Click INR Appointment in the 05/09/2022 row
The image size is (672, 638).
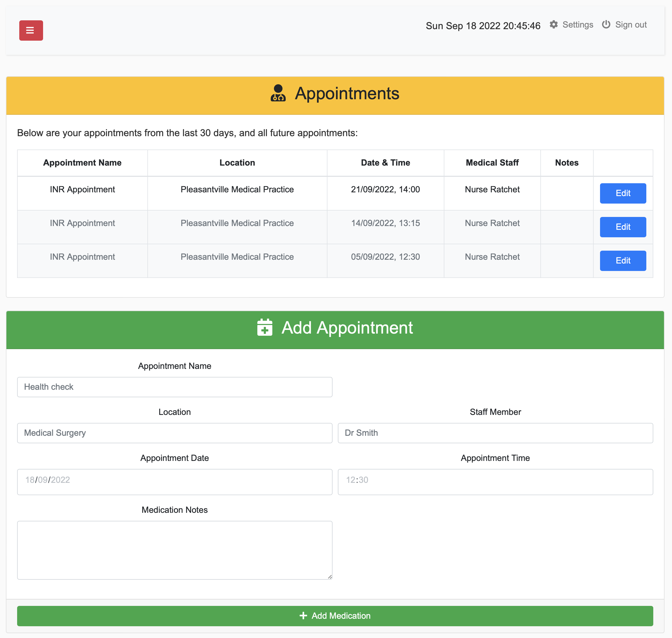[82, 257]
